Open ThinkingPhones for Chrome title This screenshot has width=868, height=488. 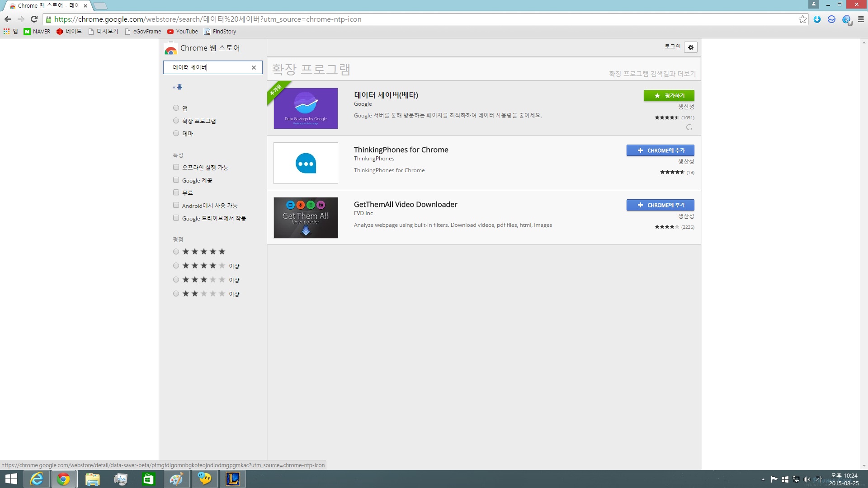tap(401, 150)
